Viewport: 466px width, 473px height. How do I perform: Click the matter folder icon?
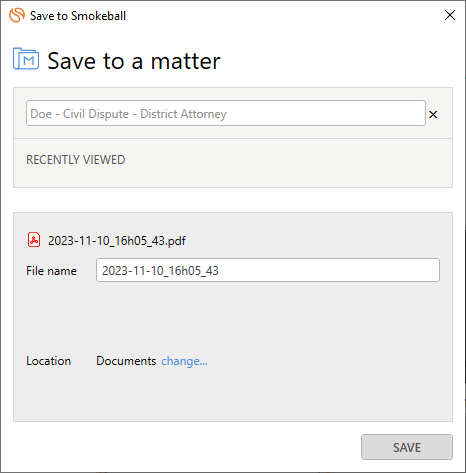coord(26,59)
